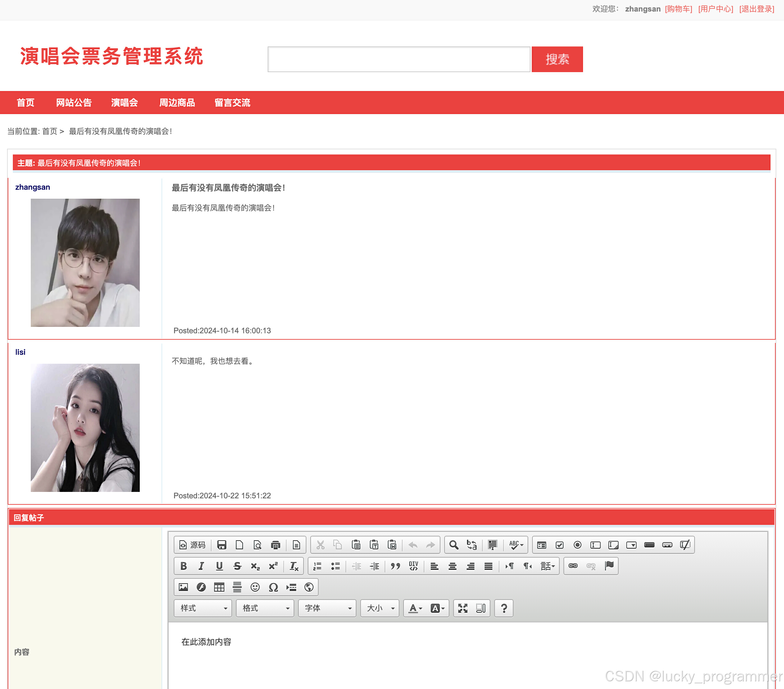Open the text color picker
Viewport: 784px width, 689px height.
(x=415, y=608)
